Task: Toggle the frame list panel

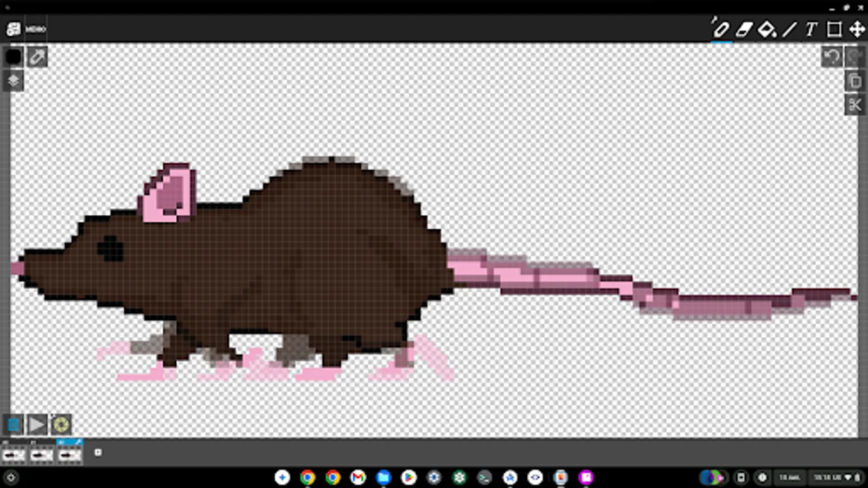Action: click(x=13, y=425)
